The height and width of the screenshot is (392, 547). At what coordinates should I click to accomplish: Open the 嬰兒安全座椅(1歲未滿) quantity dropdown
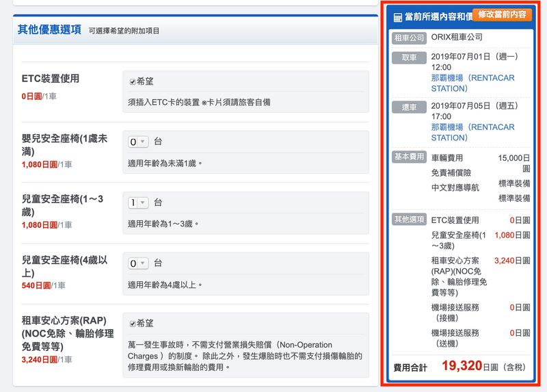(x=138, y=142)
